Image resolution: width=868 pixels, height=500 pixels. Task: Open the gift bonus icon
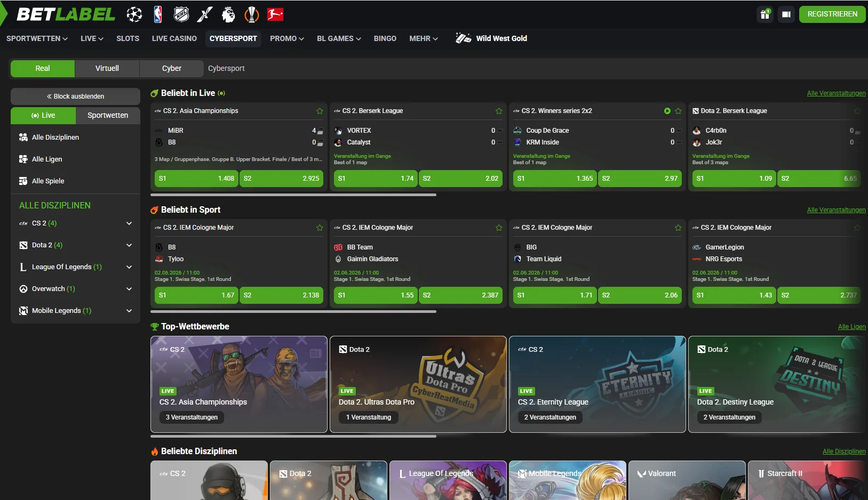click(765, 14)
